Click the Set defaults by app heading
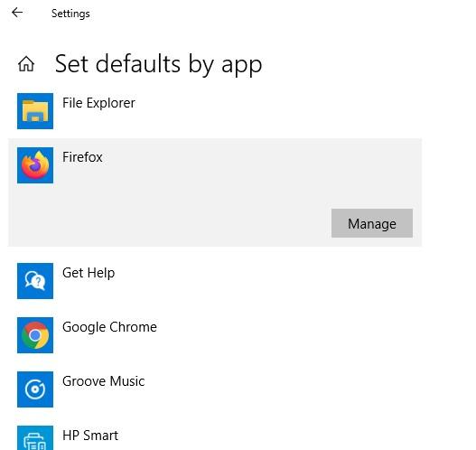This screenshot has width=476, height=450. (158, 64)
